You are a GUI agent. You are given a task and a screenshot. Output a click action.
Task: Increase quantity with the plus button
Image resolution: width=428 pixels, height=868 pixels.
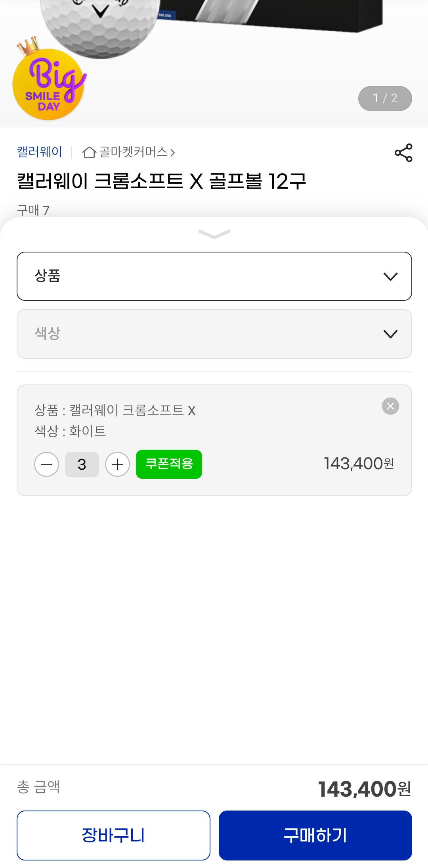[117, 464]
